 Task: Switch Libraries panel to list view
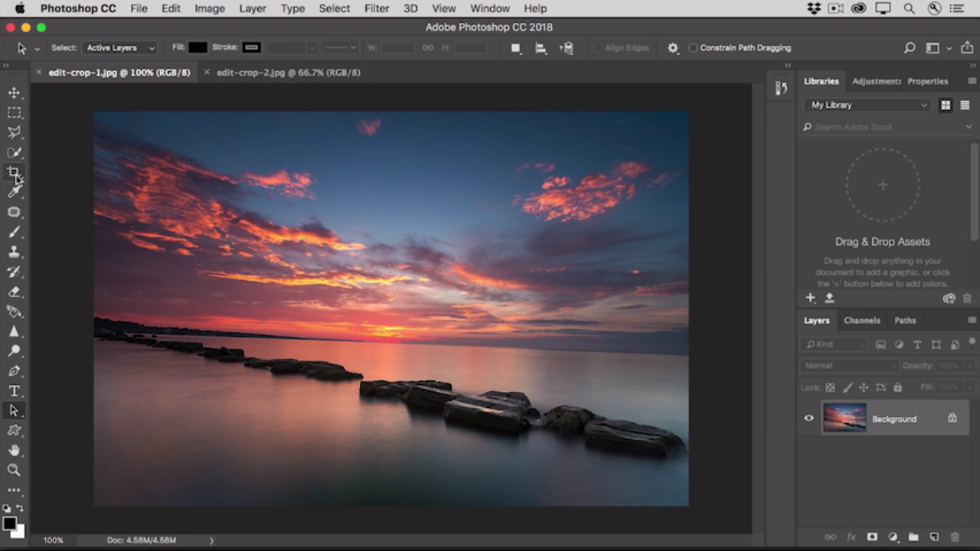pyautogui.click(x=965, y=105)
